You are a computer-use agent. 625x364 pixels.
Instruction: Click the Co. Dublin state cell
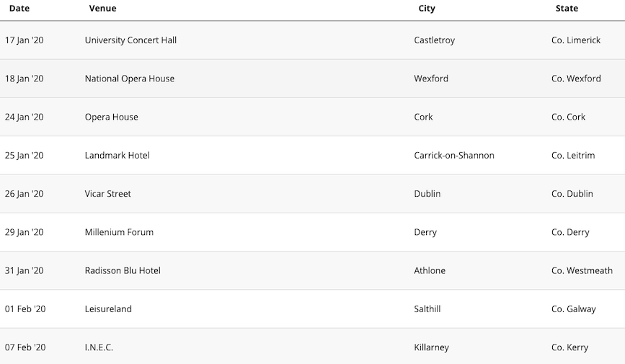572,194
